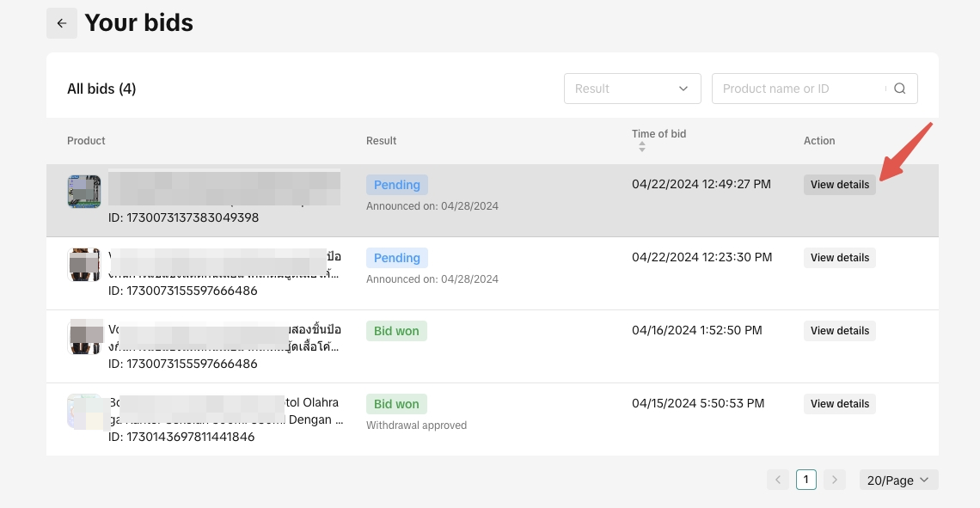Image resolution: width=980 pixels, height=508 pixels.
Task: Expand the 20/Page size selector
Action: pyautogui.click(x=898, y=480)
